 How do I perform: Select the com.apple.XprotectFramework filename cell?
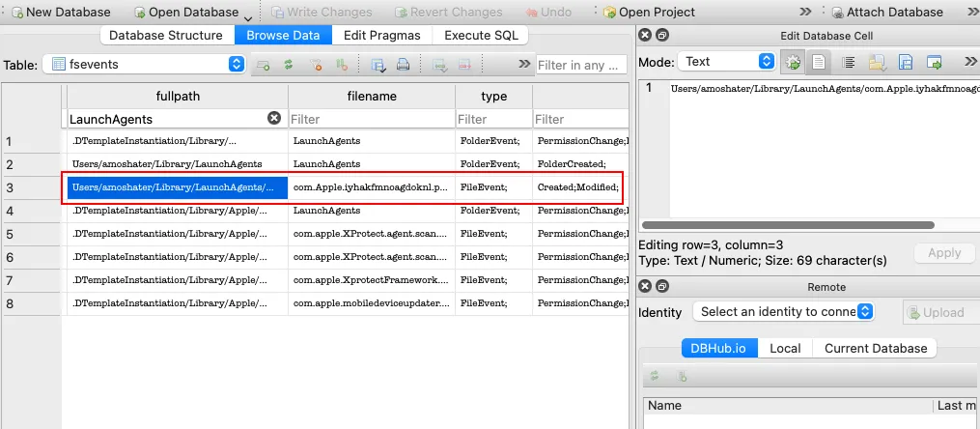point(372,280)
